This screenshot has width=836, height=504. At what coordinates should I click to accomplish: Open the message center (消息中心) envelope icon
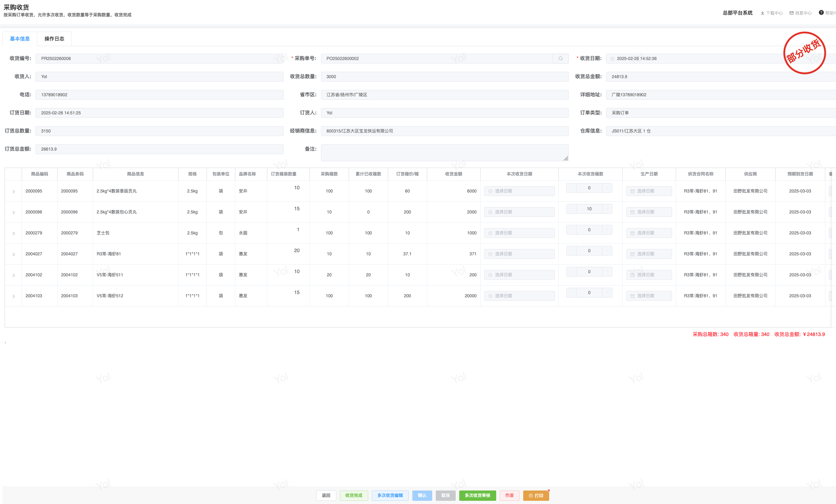pyautogui.click(x=792, y=13)
